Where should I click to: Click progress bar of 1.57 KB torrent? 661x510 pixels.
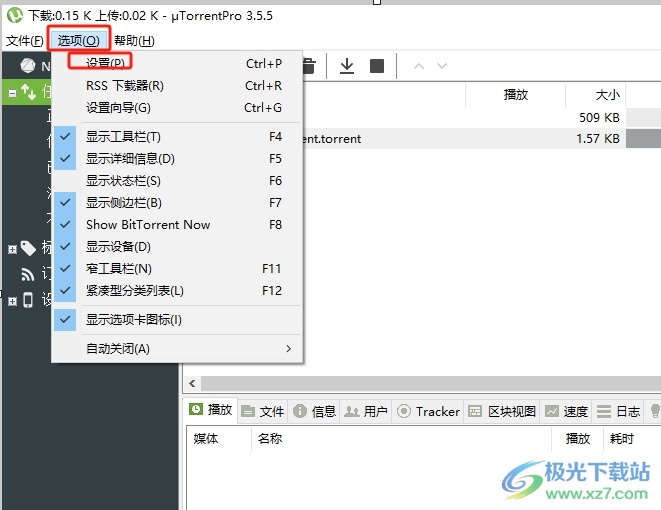point(643,138)
